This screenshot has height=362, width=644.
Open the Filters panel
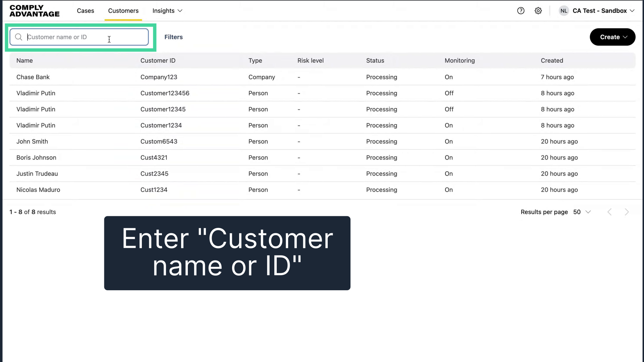(173, 37)
